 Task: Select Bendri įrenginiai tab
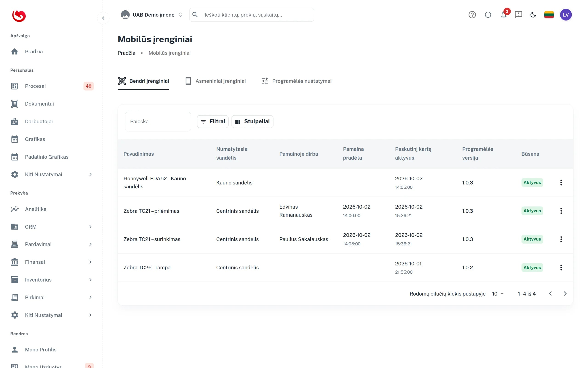tap(143, 81)
